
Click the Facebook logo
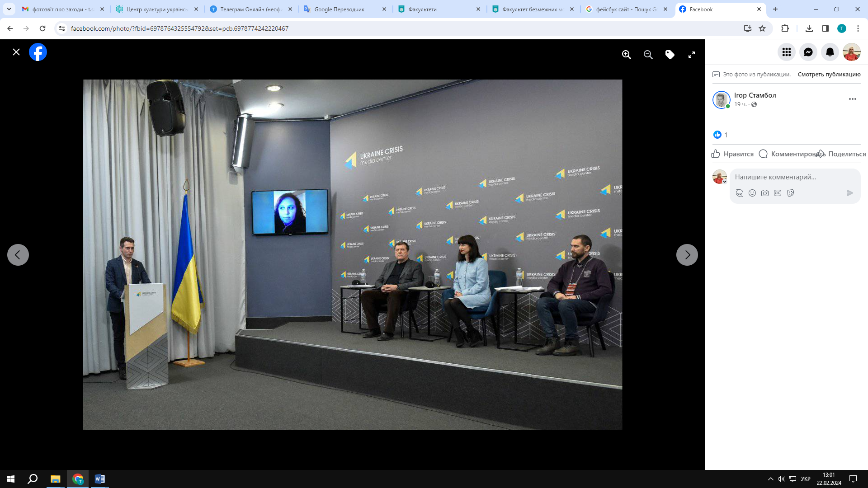[38, 52]
